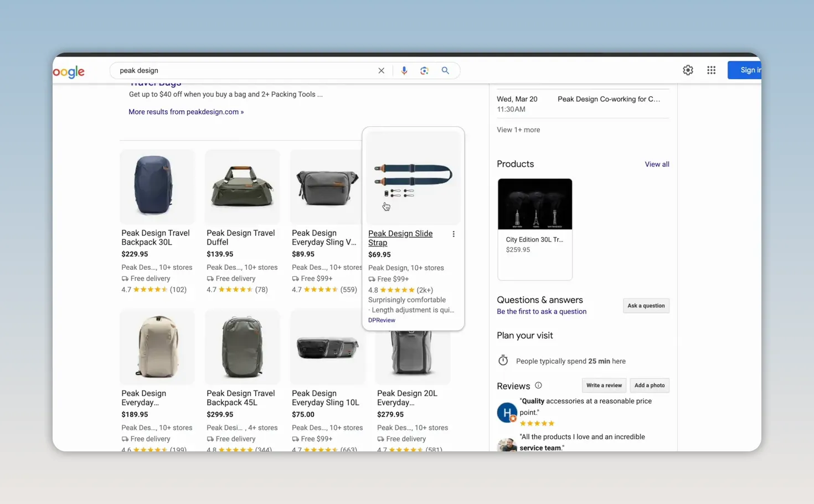Click the 'Peak Desi... , 4+ stores' seller text

(x=242, y=428)
